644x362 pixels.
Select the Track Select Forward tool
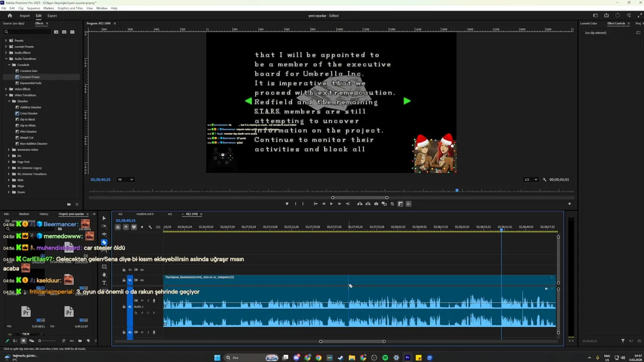pos(104,226)
